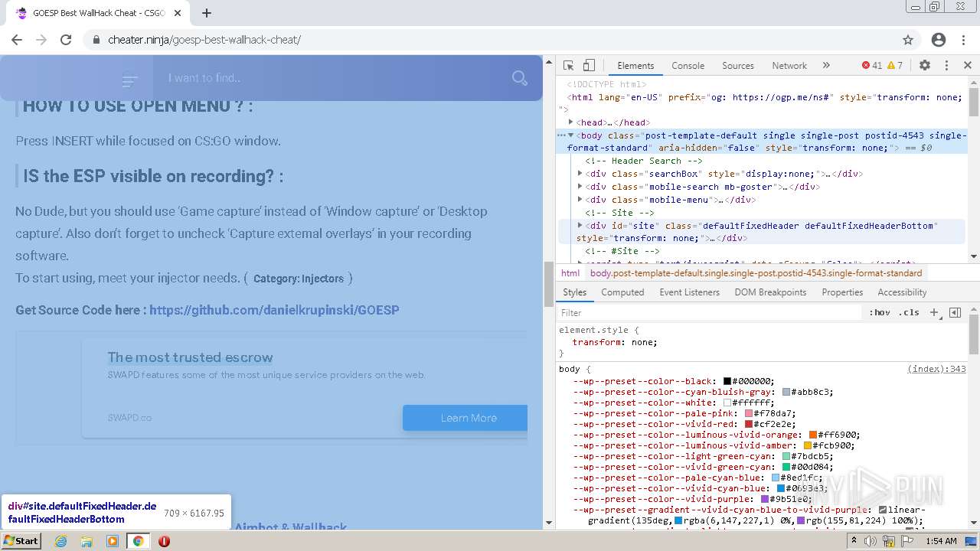Open a new browser tab
This screenshot has height=551, width=980.
tap(207, 13)
